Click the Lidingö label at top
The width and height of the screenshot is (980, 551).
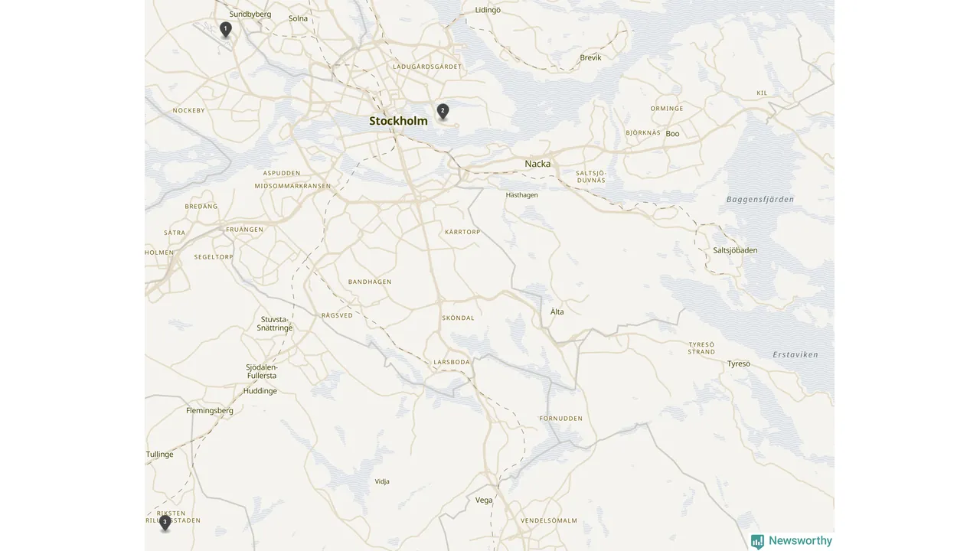click(x=488, y=10)
